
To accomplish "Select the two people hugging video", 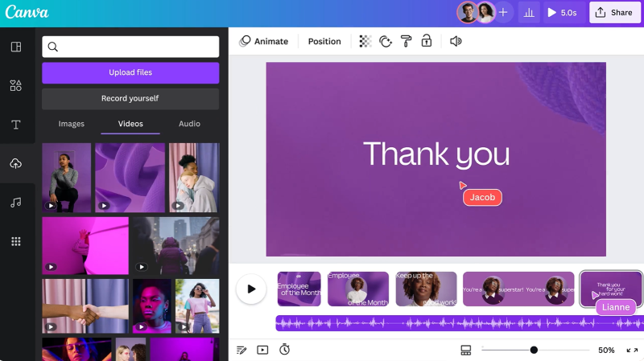I will [194, 178].
